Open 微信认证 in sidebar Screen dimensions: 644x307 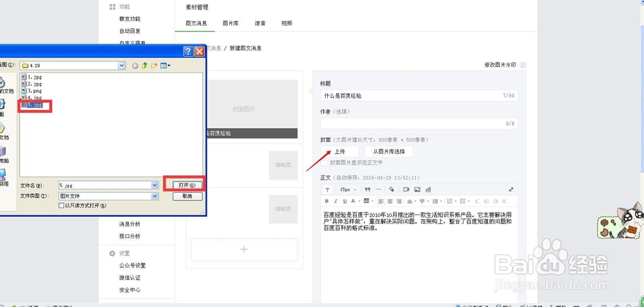pyautogui.click(x=130, y=278)
